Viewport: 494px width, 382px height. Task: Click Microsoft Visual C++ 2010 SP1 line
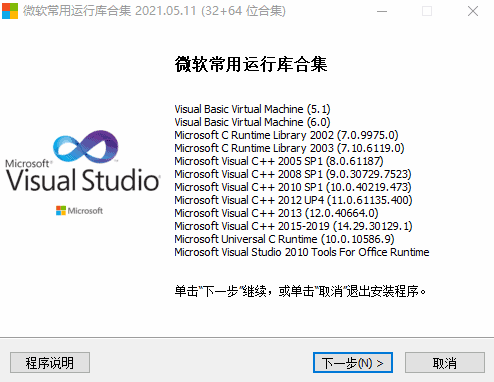[293, 187]
